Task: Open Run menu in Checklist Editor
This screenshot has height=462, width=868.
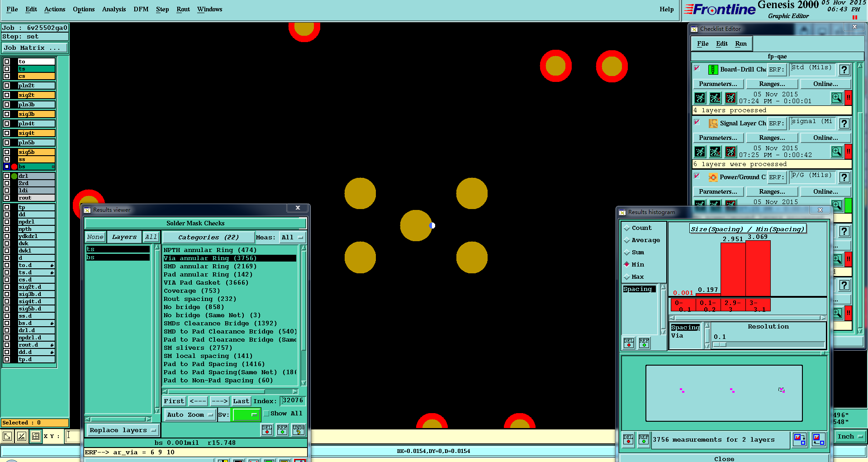Action: click(x=741, y=43)
